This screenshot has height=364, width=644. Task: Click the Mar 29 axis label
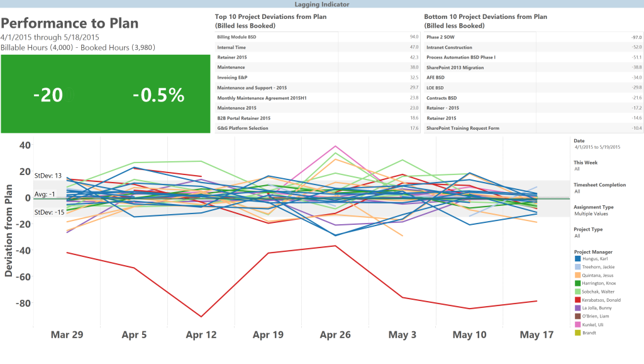(67, 335)
